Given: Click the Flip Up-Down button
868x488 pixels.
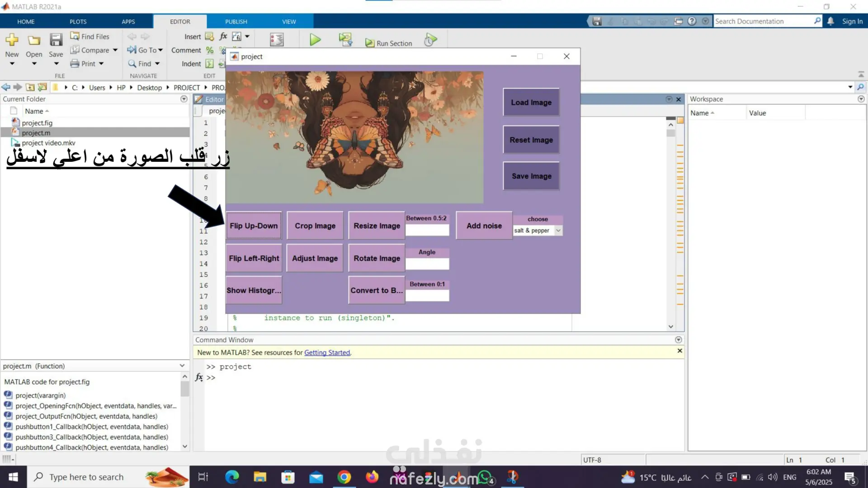Looking at the screenshot, I should pyautogui.click(x=254, y=225).
